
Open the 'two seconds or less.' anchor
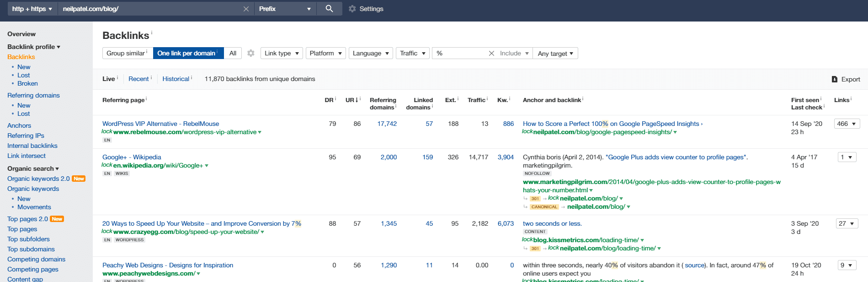click(x=552, y=223)
